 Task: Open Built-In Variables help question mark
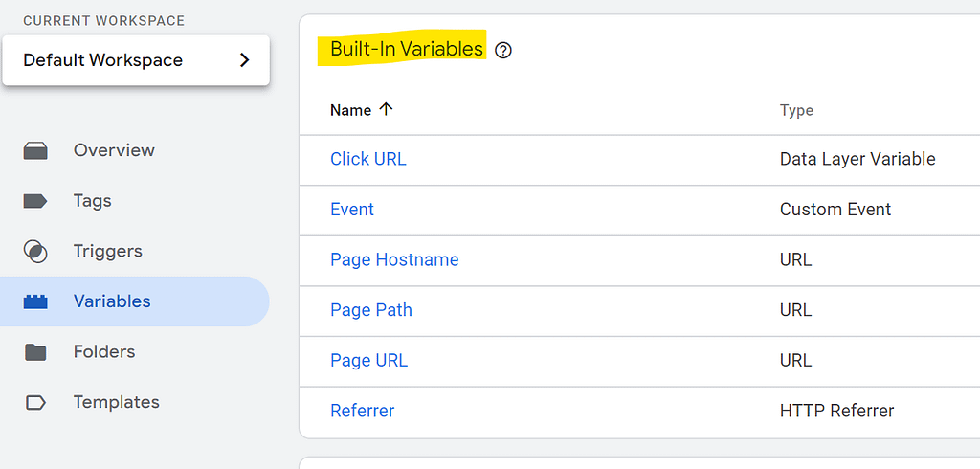(x=503, y=50)
